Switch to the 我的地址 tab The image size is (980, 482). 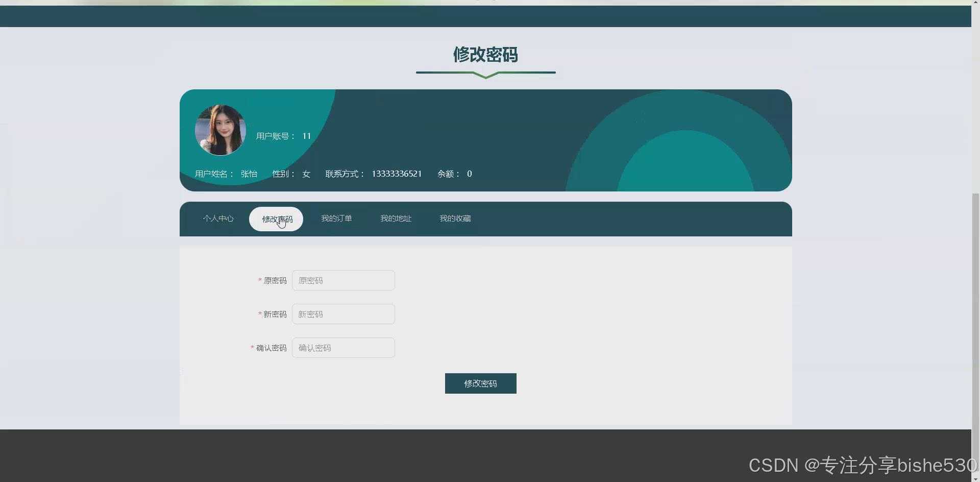pos(395,219)
